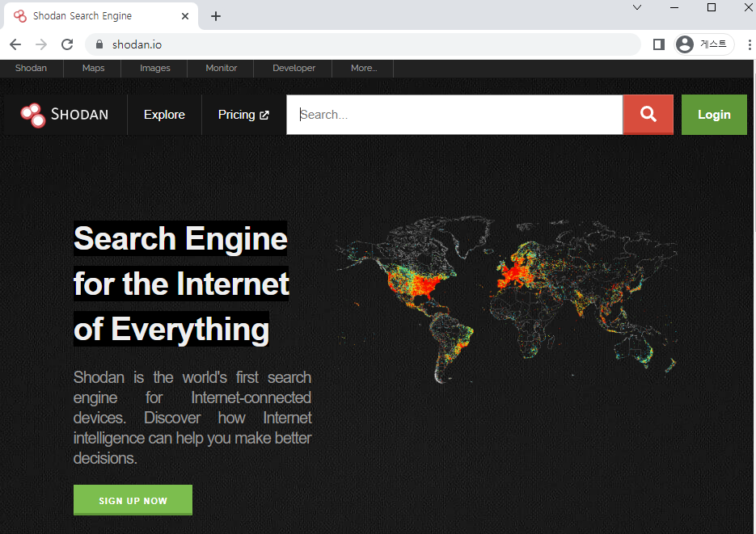The height and width of the screenshot is (534, 756).
Task: Focus the Search... input field
Action: tap(454, 115)
